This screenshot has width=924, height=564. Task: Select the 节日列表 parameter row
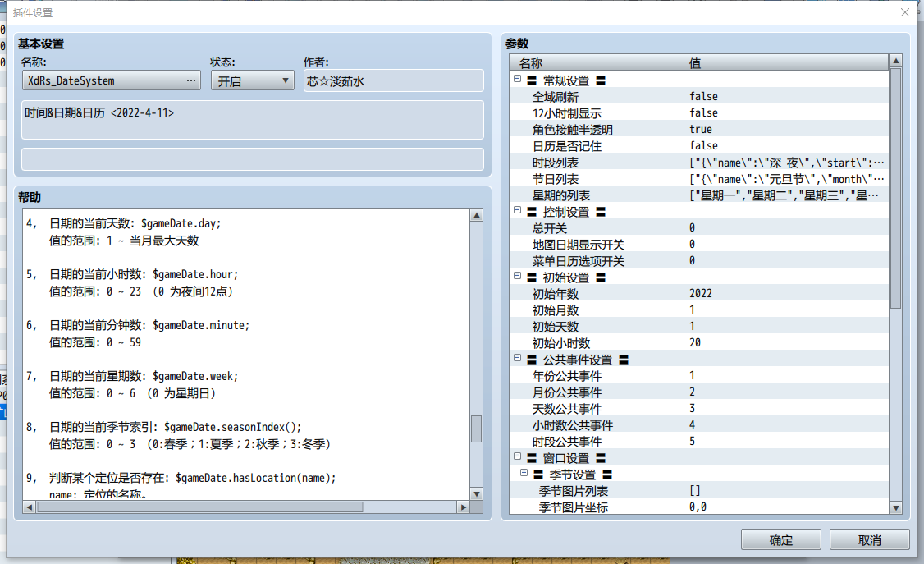click(x=699, y=179)
